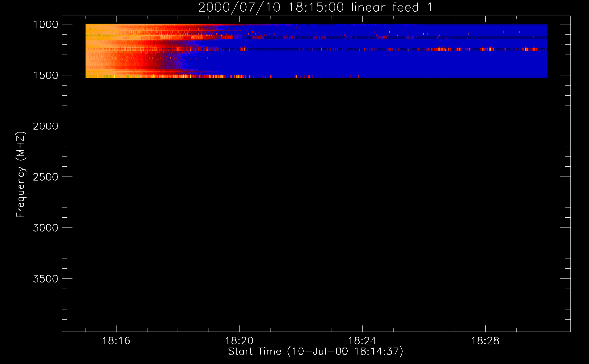Viewport: 589px width, 364px height.
Task: Click the 'Frequency (MHZ)' axis label
Action: pyautogui.click(x=21, y=174)
